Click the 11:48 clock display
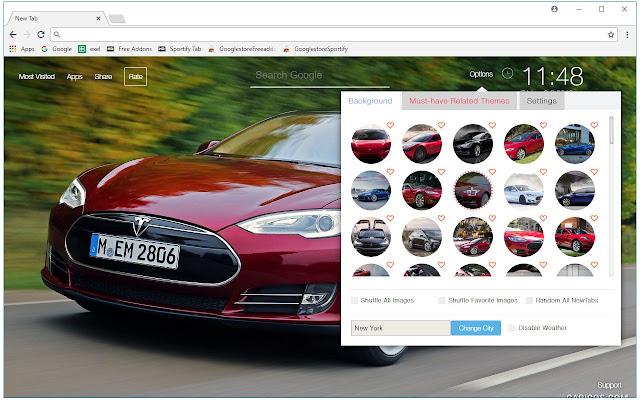The image size is (640, 400). pyautogui.click(x=553, y=76)
